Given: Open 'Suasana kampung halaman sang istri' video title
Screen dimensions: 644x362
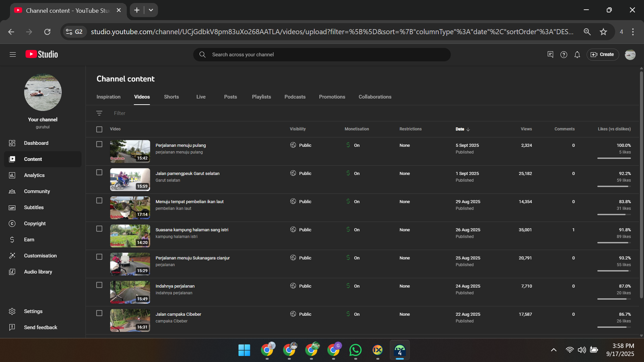Looking at the screenshot, I should (x=192, y=230).
